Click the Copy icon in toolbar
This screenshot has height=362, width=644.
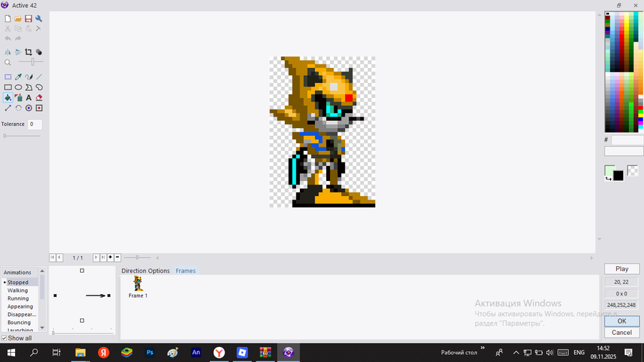(x=18, y=29)
